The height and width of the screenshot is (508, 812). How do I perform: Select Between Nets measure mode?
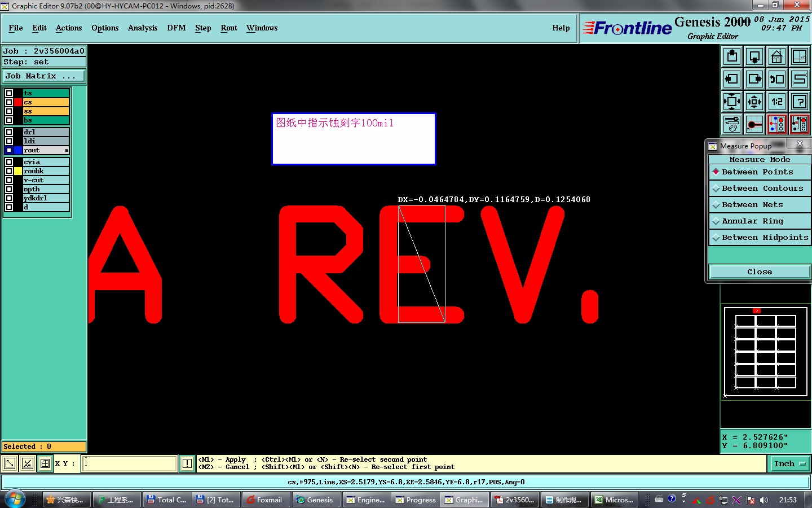760,205
